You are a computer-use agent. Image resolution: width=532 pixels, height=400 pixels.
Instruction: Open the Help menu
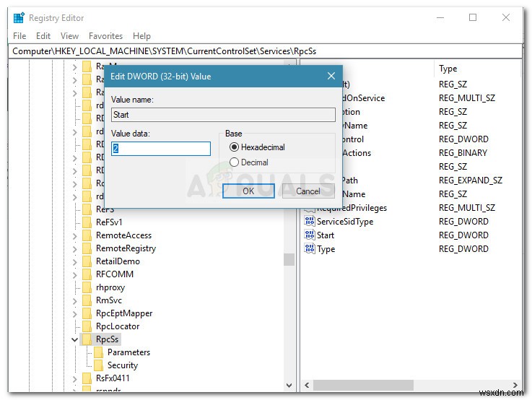141,35
